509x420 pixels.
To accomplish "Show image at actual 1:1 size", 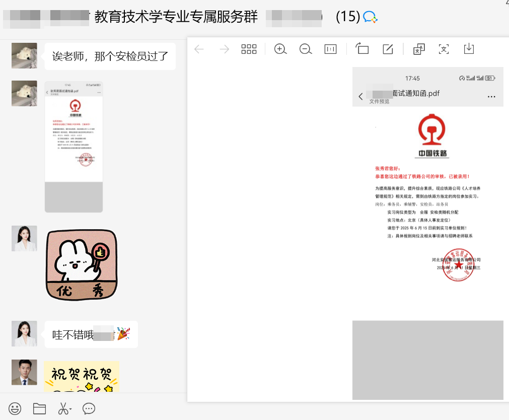I will [x=330, y=49].
